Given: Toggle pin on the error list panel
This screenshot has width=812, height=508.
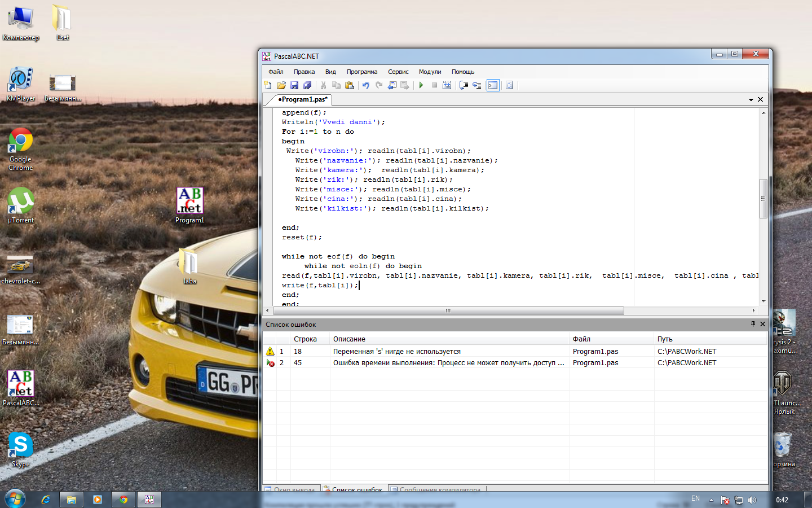Looking at the screenshot, I should click(x=752, y=324).
